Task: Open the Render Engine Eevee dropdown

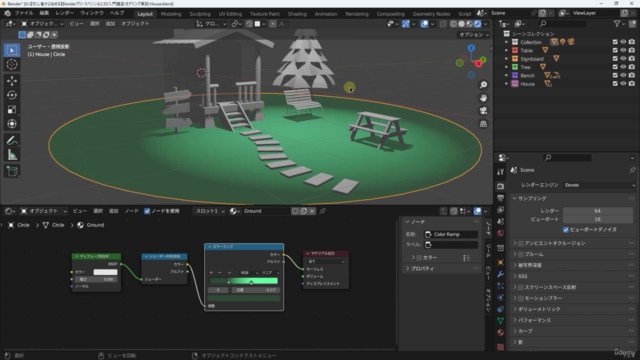Action: click(x=599, y=185)
